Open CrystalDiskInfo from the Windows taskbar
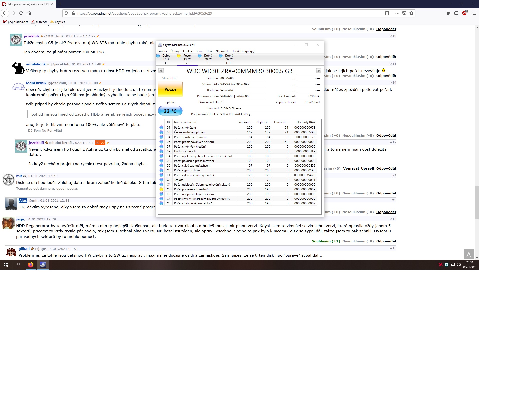 click(x=43, y=265)
